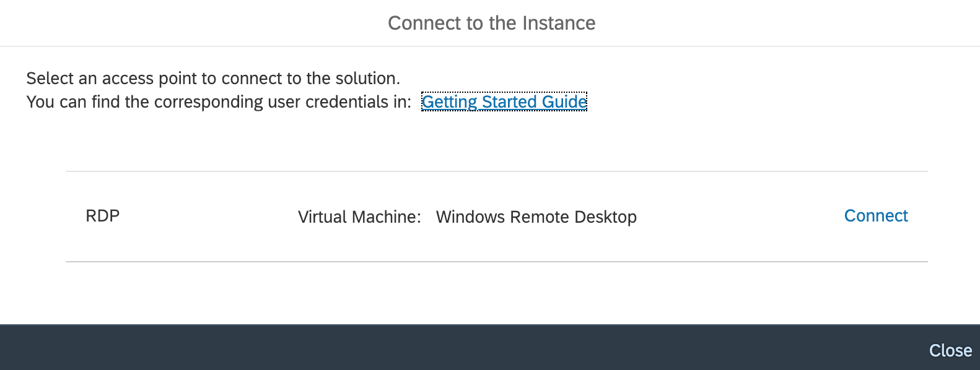980x370 pixels.
Task: Click the Windows Remote Desktop text
Action: pyautogui.click(x=536, y=217)
